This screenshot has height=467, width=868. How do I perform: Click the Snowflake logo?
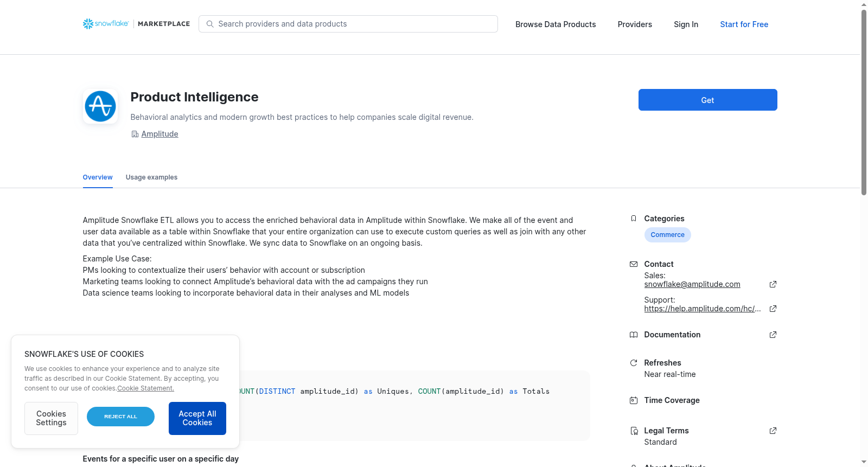(106, 24)
